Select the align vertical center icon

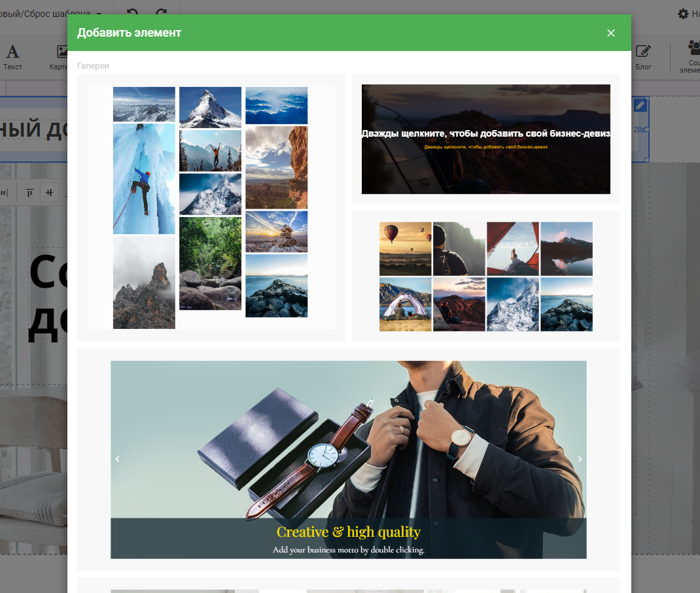pos(49,192)
